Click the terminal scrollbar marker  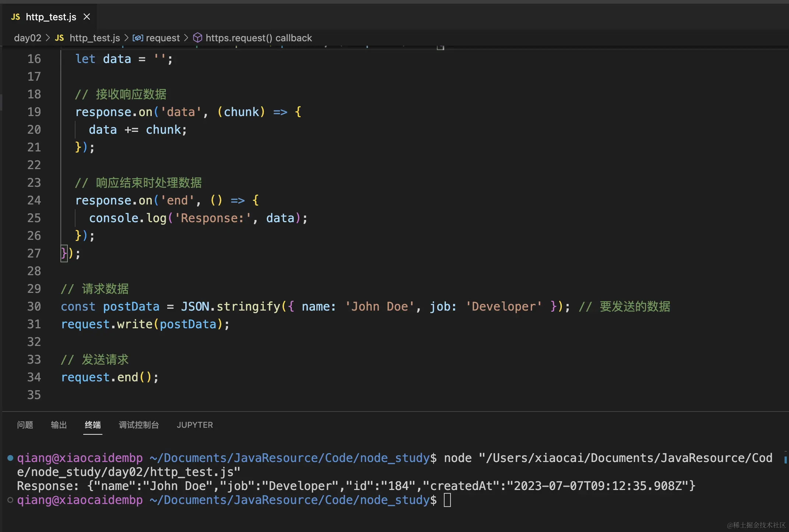(785, 459)
